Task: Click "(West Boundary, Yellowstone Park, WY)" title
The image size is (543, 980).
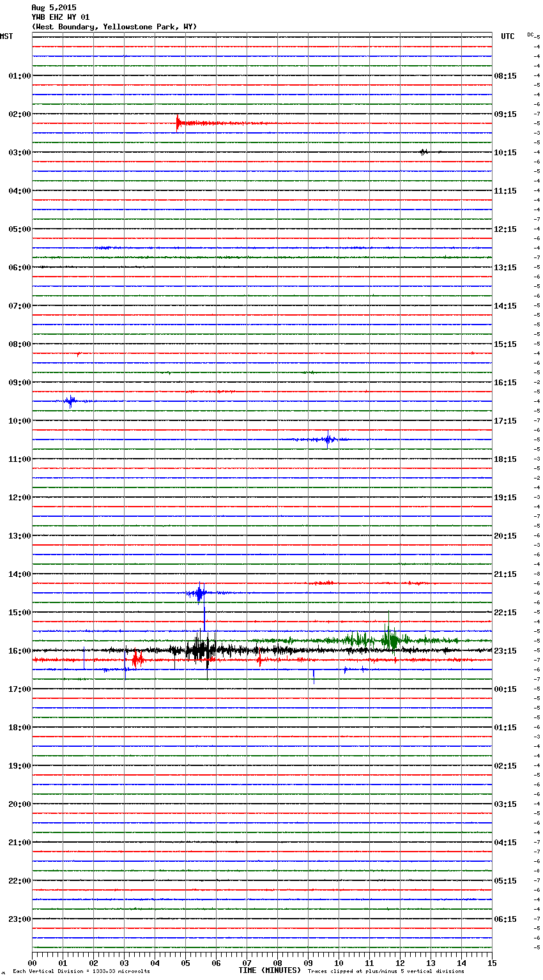Action: (x=114, y=27)
